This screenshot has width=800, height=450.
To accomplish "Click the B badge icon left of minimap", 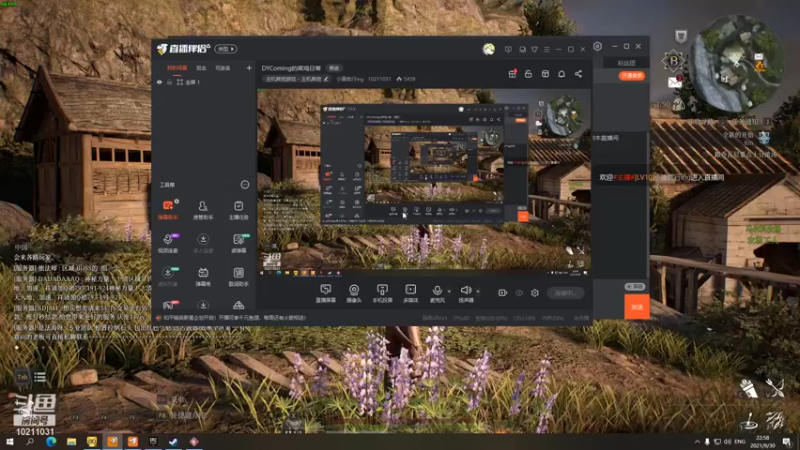I will coord(673,61).
